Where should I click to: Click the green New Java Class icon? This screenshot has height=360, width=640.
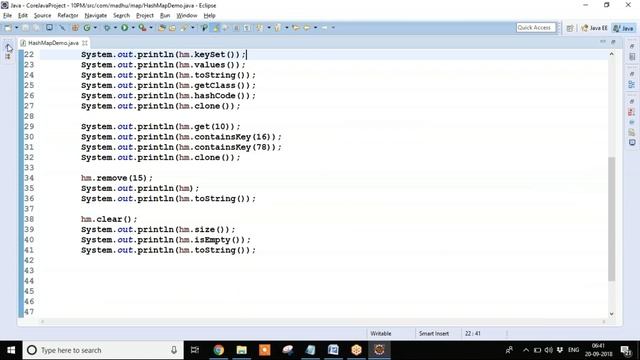(87, 28)
